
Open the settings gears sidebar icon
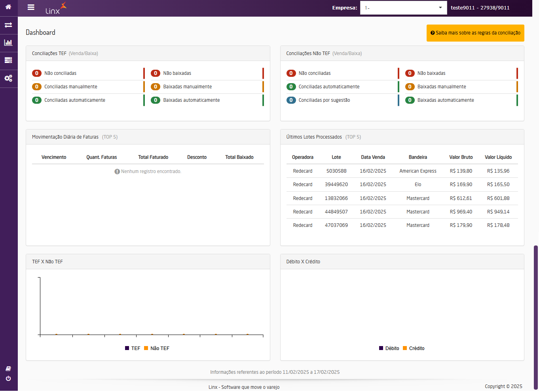coord(8,78)
